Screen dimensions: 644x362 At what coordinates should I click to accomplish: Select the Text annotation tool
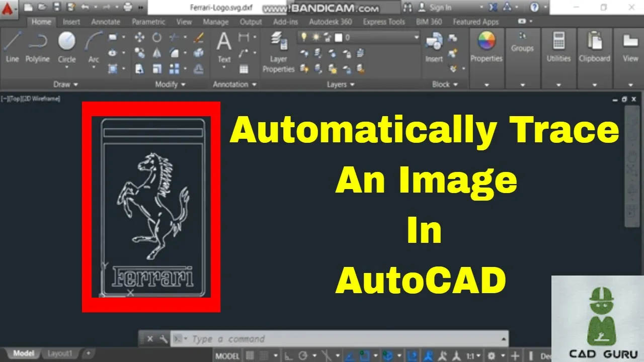224,48
